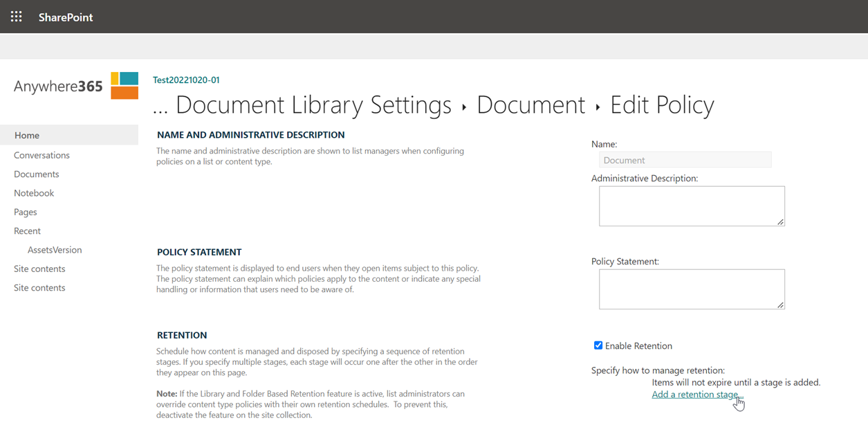Click Recent in the left navigation

(x=27, y=231)
